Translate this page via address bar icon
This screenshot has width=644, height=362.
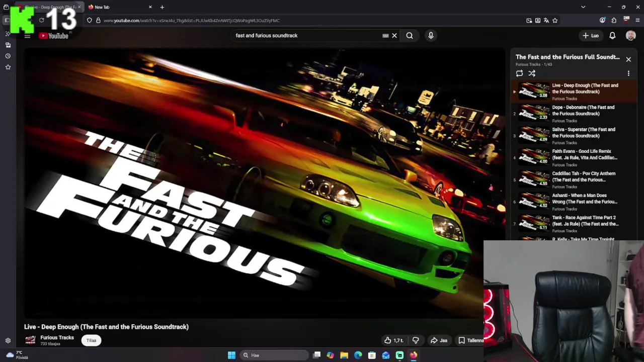(x=546, y=21)
